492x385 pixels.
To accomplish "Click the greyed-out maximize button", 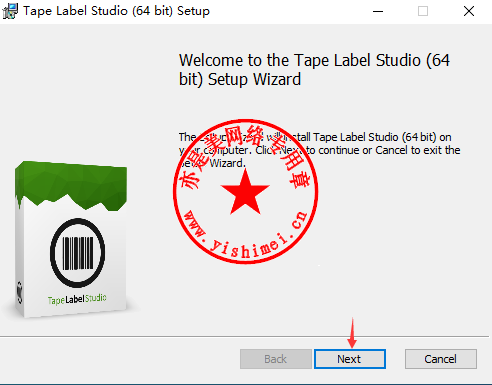I will coord(423,11).
